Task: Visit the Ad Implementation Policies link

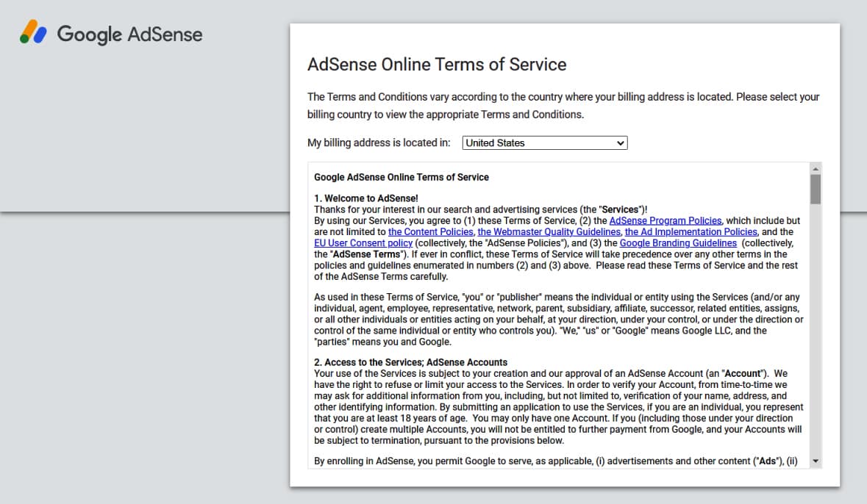Action: click(691, 232)
